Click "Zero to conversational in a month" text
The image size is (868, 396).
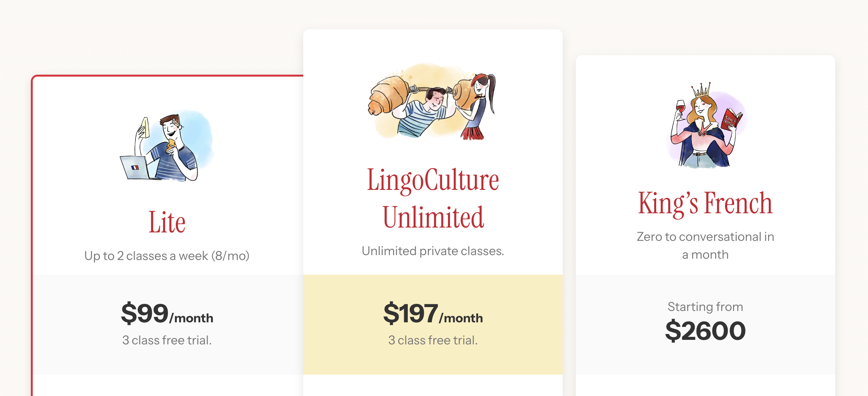click(x=705, y=246)
